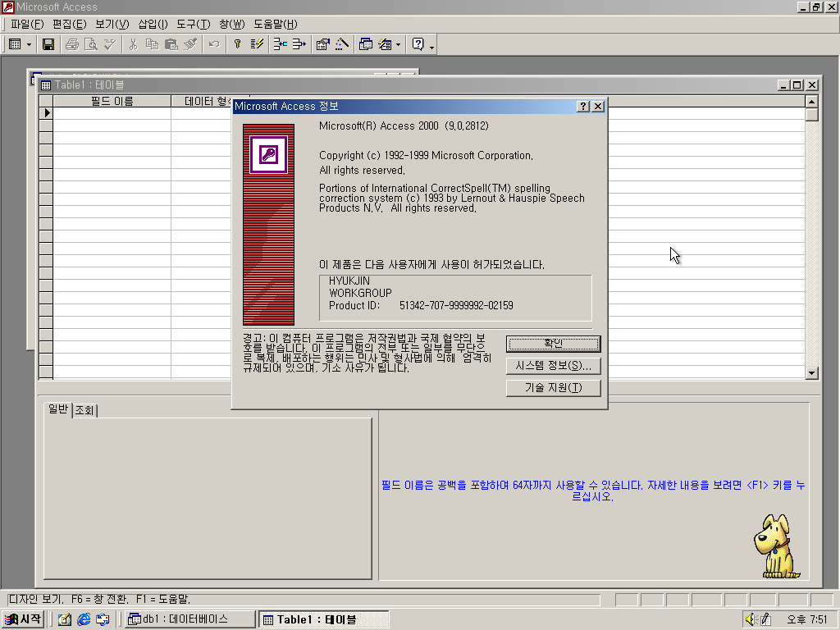Screen dimensions: 840x630
Task: Click the Access application control-menu icon
Action: coord(7,7)
